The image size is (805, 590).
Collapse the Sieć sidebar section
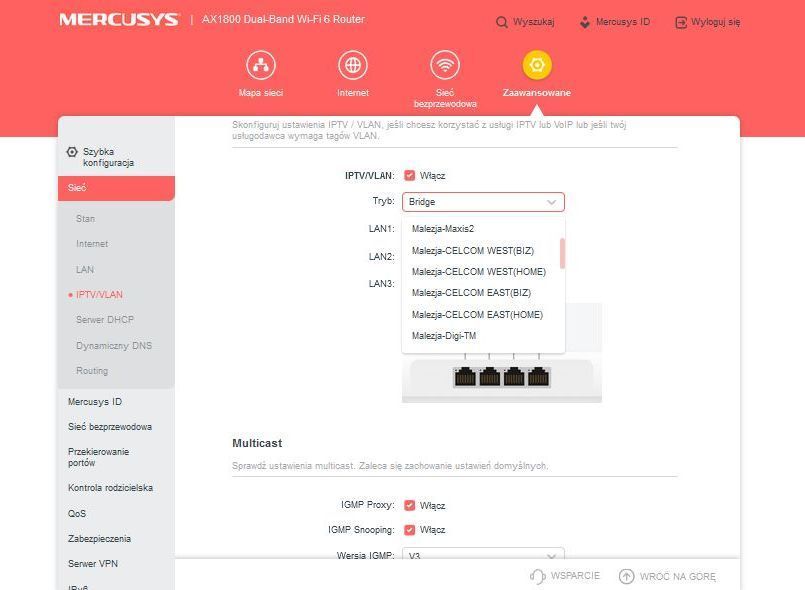pyautogui.click(x=117, y=188)
